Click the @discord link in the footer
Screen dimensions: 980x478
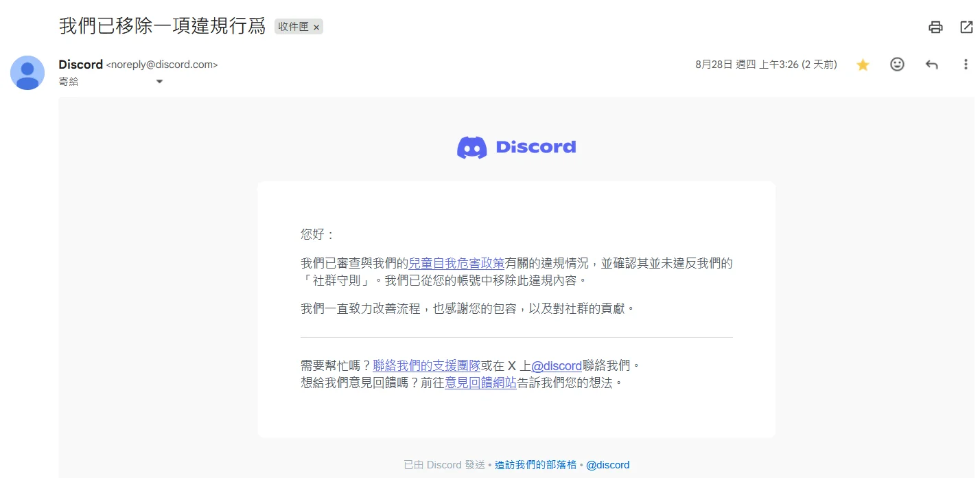pyautogui.click(x=608, y=464)
